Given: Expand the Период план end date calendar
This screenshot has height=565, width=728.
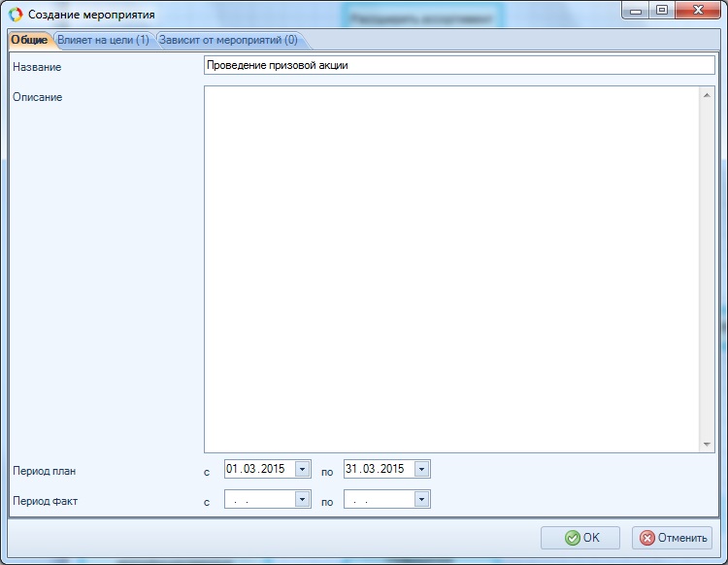Looking at the screenshot, I should coord(421,470).
